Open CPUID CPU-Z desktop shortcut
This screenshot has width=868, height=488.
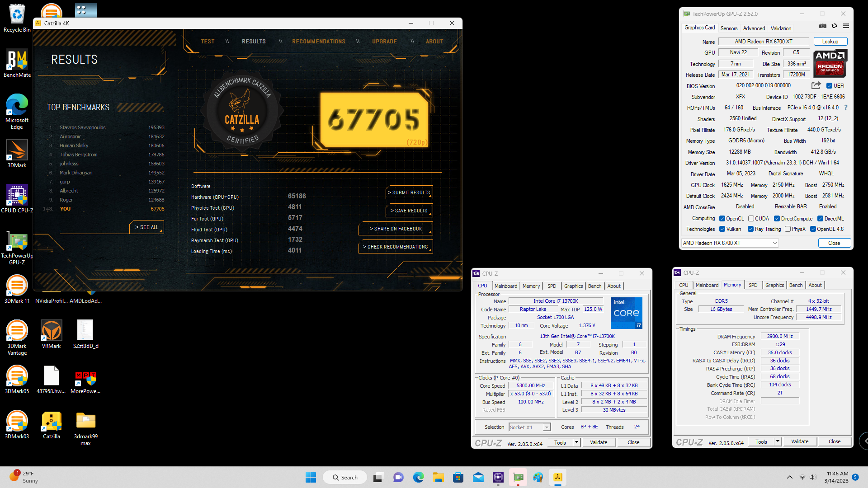pos(17,199)
